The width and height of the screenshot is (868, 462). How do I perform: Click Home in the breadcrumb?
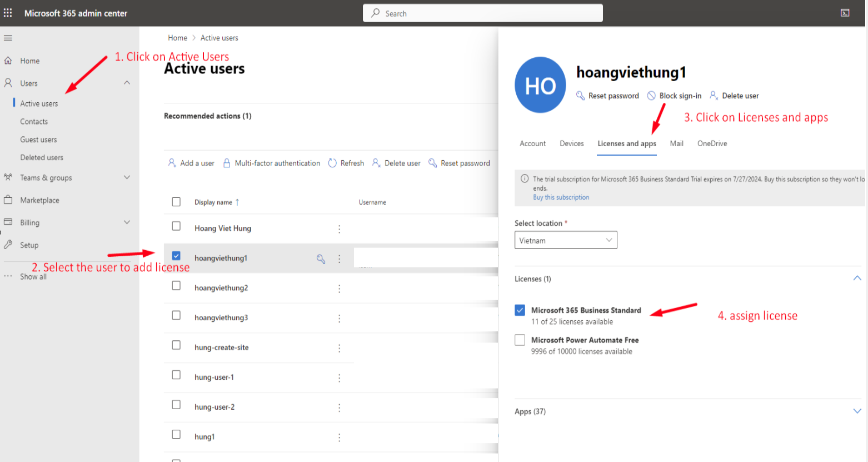[177, 38]
